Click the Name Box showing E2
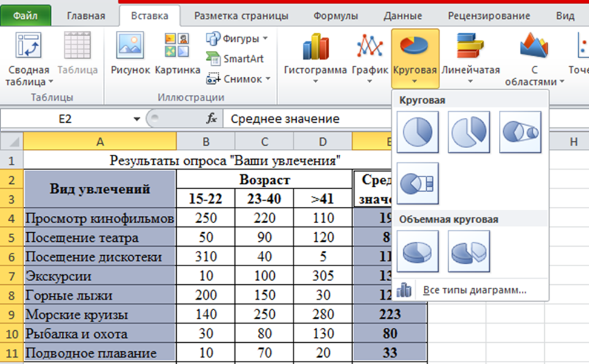The image size is (589, 364). coord(65,119)
